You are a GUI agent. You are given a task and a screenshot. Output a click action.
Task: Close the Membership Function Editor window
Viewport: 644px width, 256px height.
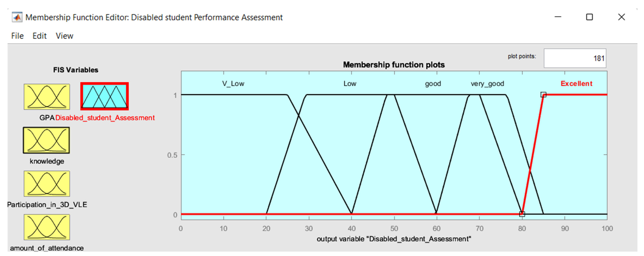[x=622, y=17]
